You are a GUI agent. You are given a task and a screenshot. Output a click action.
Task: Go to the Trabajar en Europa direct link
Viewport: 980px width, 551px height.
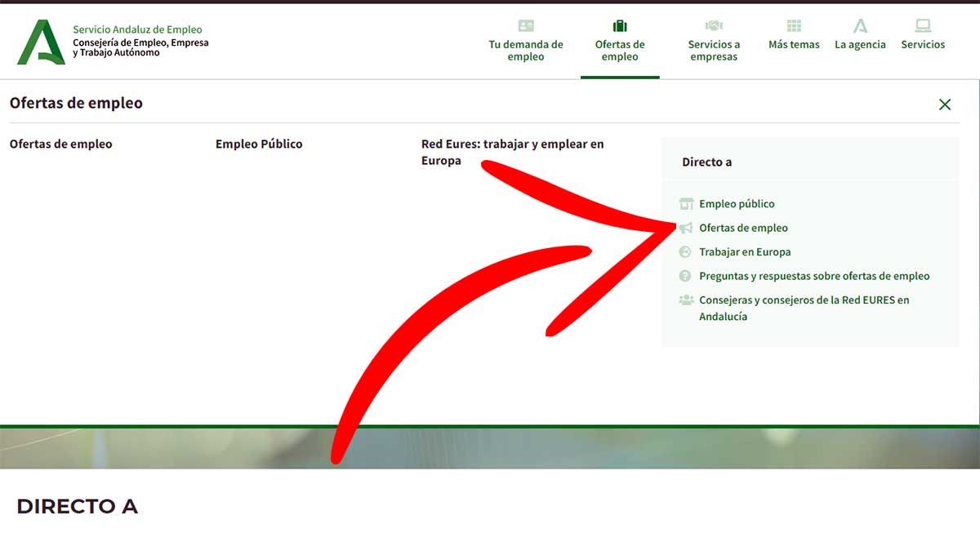coord(745,252)
